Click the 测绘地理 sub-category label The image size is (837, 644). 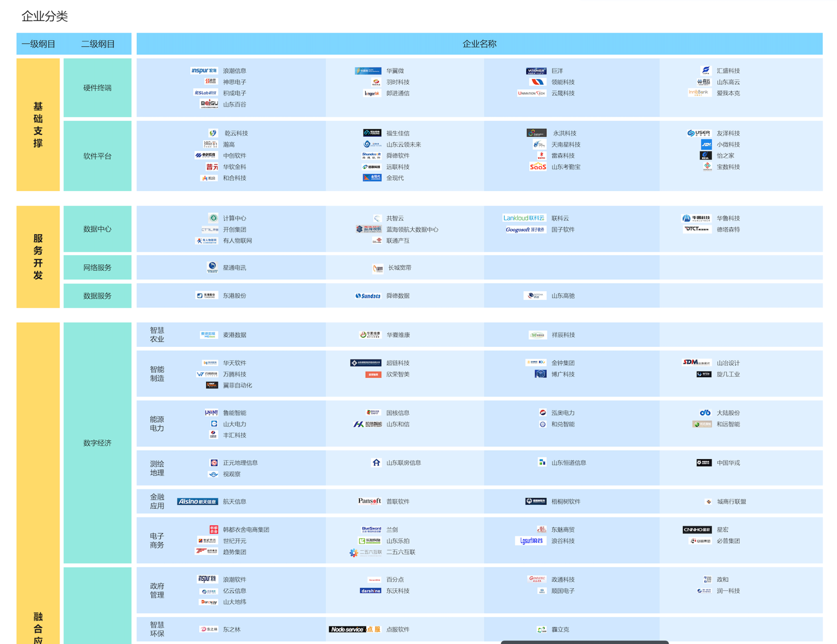point(157,468)
